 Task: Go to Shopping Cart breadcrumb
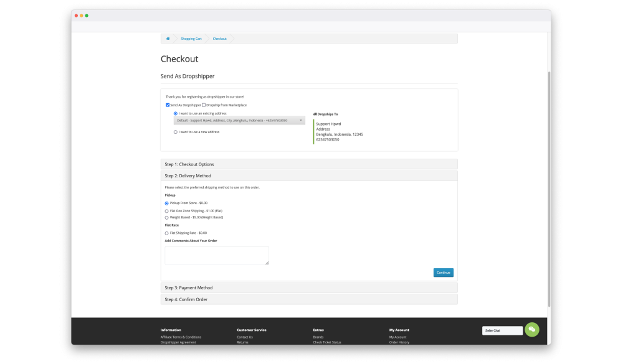point(191,39)
